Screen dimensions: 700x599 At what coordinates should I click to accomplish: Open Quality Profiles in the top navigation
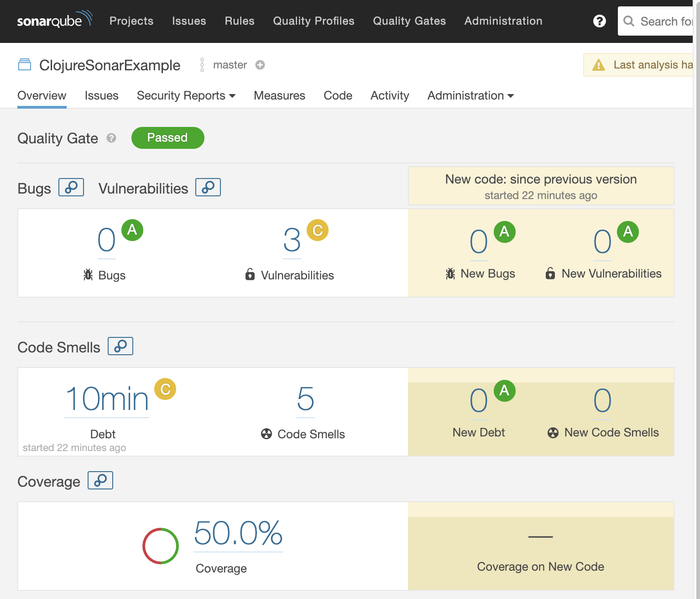[314, 21]
